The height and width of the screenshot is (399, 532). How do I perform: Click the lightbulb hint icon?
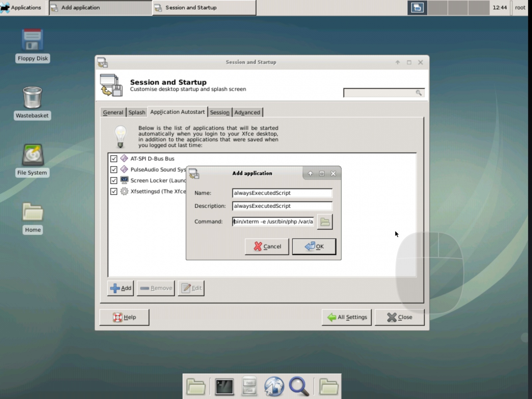pyautogui.click(x=120, y=136)
